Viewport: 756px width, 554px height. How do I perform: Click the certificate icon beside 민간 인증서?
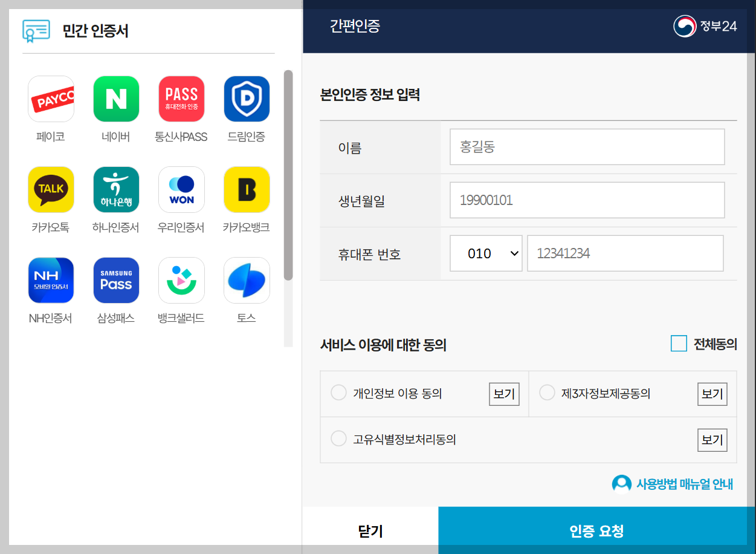36,31
